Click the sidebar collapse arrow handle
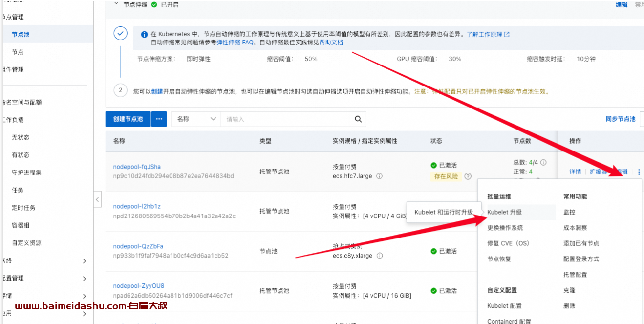 (97, 199)
